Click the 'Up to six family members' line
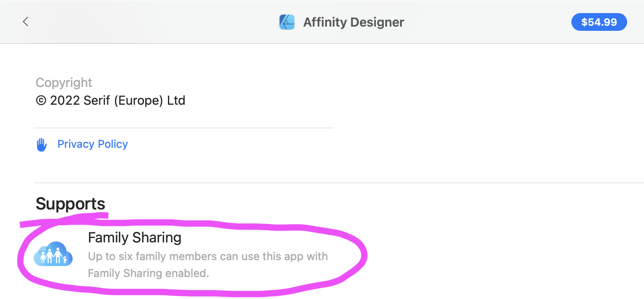 click(208, 256)
